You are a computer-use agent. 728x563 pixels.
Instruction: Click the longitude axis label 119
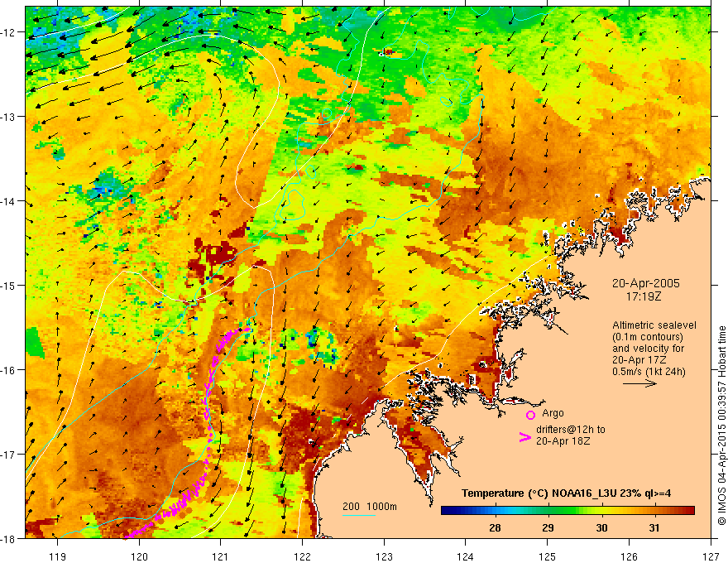(x=58, y=556)
